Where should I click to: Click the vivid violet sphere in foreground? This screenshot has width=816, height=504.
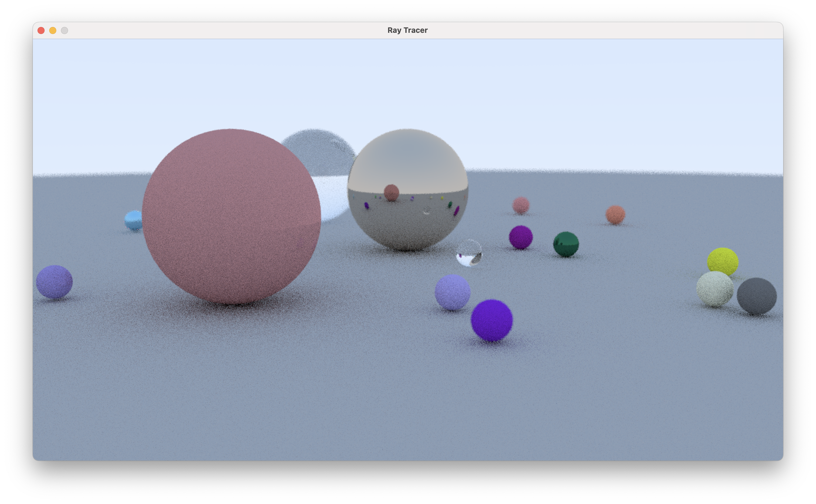[x=492, y=320]
